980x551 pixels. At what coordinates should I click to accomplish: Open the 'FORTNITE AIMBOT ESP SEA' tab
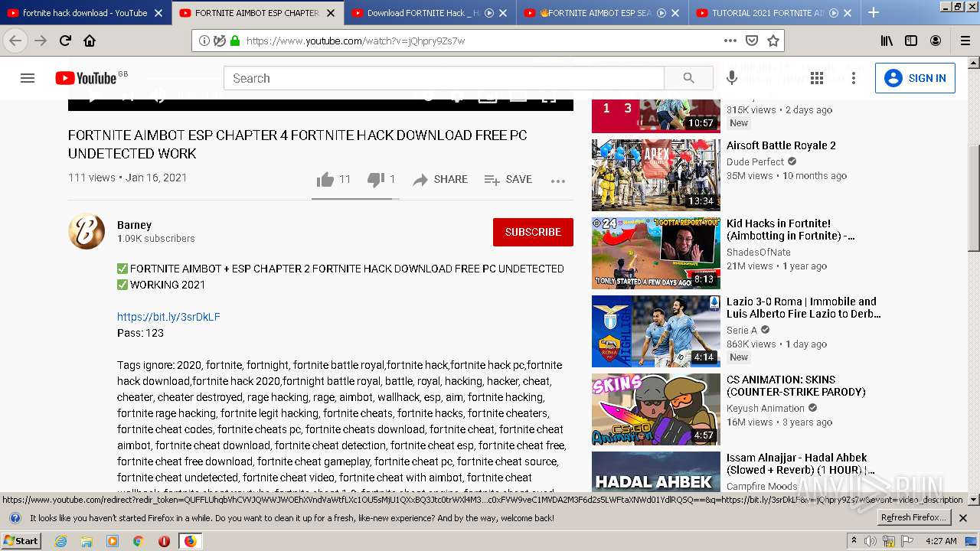602,13
